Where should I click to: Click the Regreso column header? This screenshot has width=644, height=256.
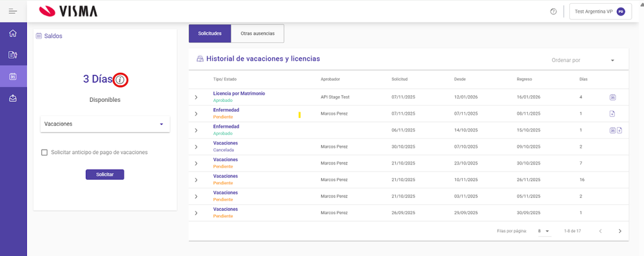click(524, 79)
